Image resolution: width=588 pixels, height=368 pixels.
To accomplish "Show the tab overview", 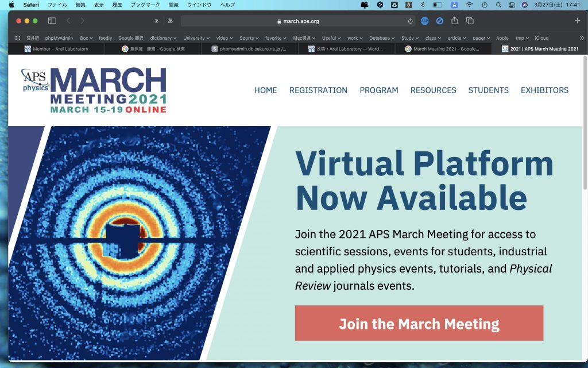I will pos(470,21).
